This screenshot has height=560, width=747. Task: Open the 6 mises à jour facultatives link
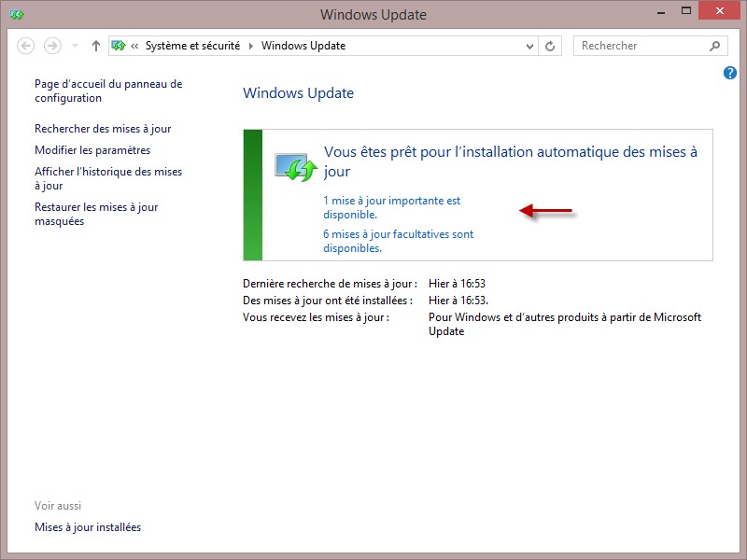[399, 241]
